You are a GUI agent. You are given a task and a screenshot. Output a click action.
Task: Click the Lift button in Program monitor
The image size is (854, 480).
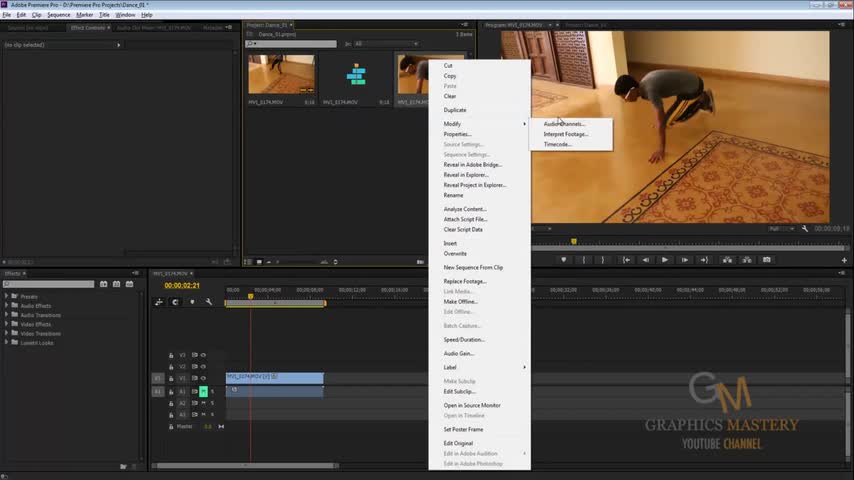point(727,260)
